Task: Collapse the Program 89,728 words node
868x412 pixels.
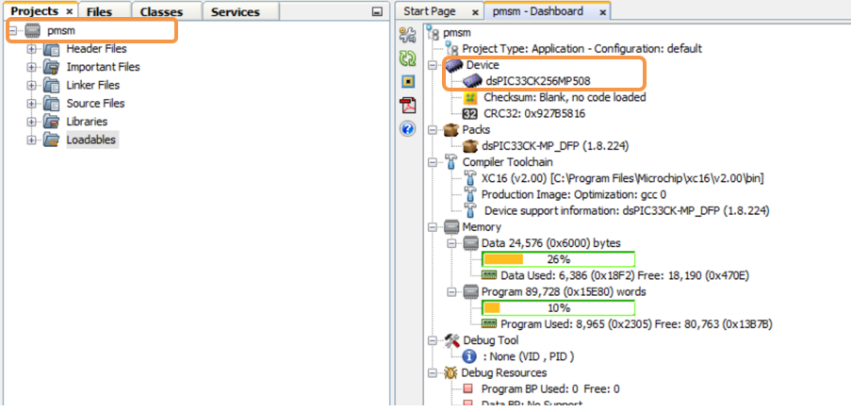Action: pyautogui.click(x=451, y=292)
